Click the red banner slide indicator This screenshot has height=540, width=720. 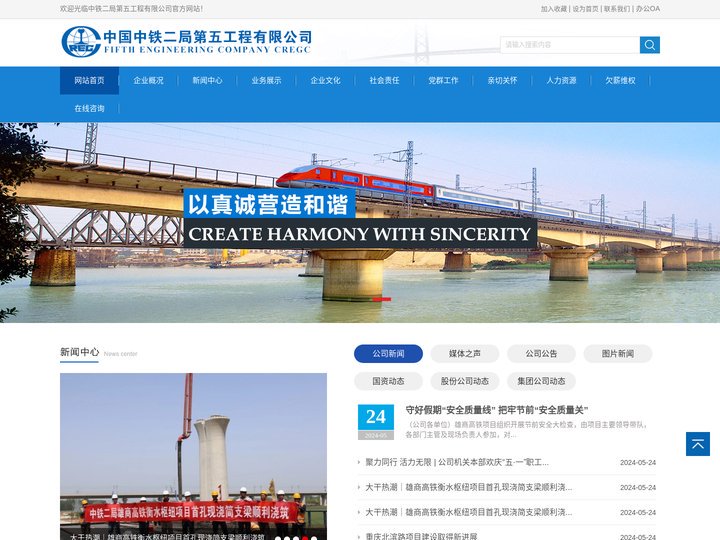(382, 299)
